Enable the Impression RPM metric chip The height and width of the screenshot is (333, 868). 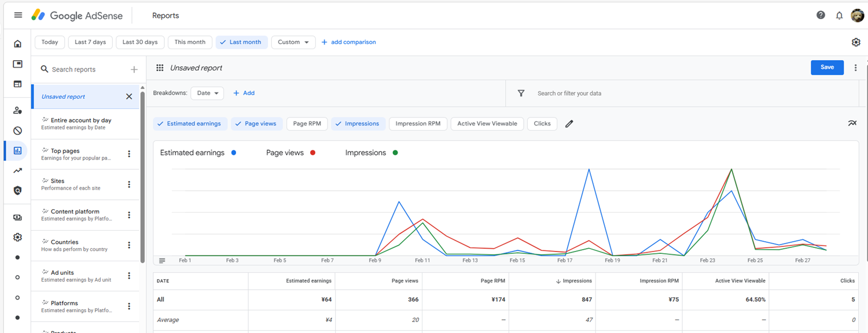418,124
